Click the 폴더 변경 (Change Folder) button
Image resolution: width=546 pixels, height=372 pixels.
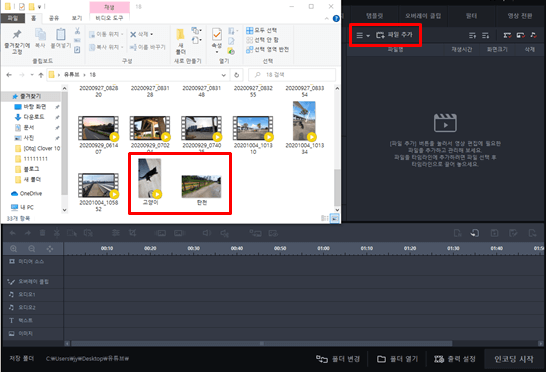click(338, 359)
